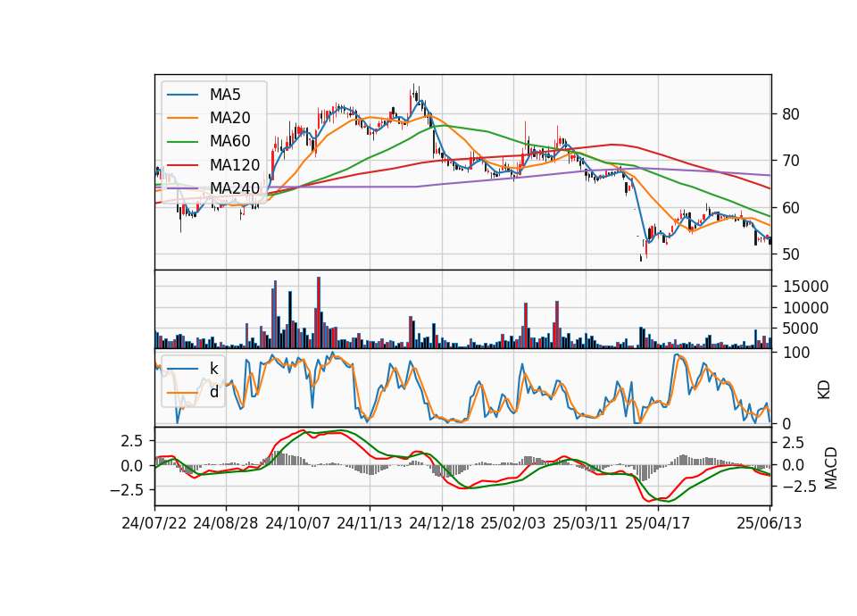The height and width of the screenshot is (616, 857).
Task: Click the MA120 legend label
Action: (x=235, y=164)
